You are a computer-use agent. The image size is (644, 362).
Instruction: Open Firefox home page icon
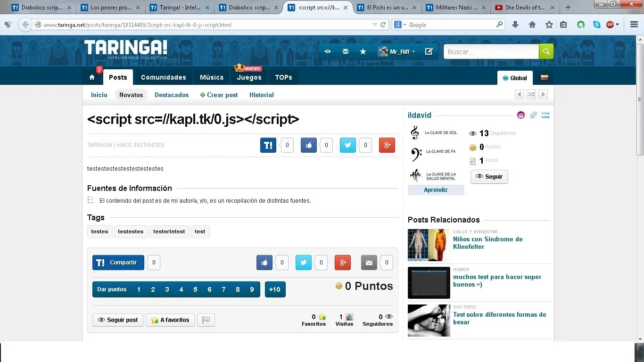tap(532, 25)
